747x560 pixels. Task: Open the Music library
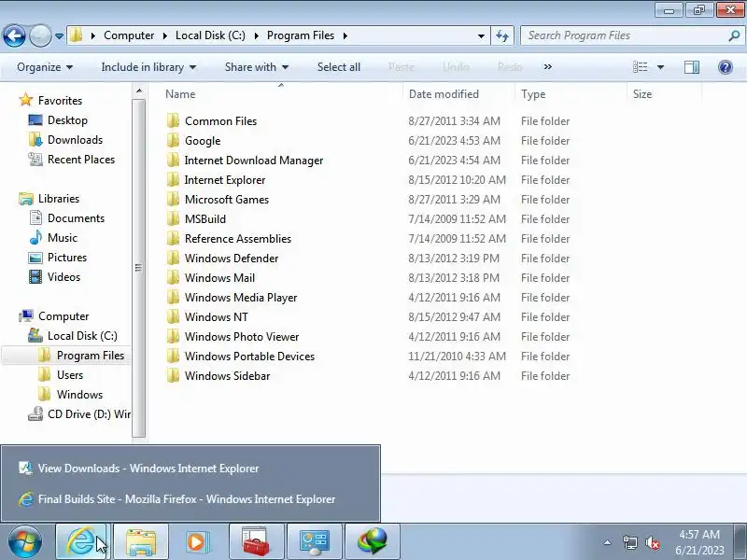pos(53,237)
